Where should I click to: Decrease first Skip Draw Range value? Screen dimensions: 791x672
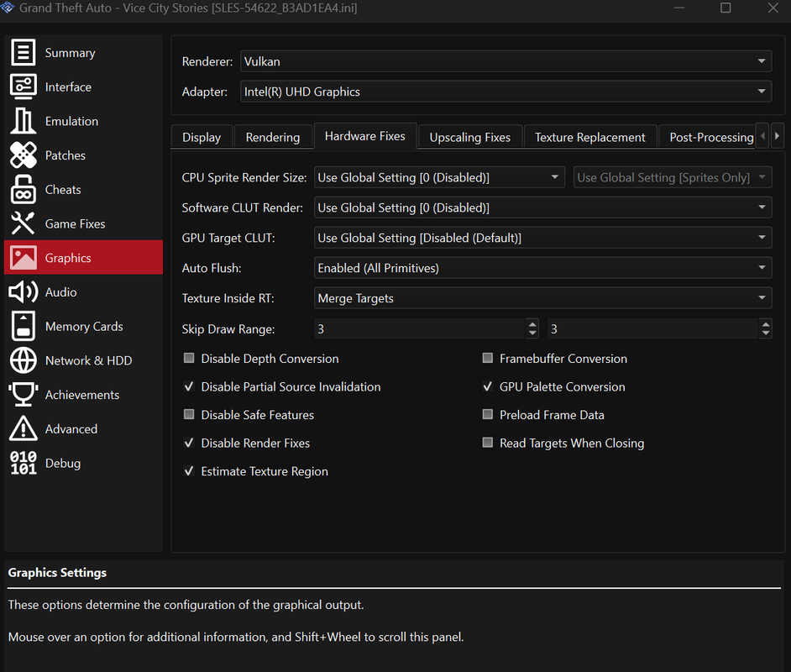532,333
